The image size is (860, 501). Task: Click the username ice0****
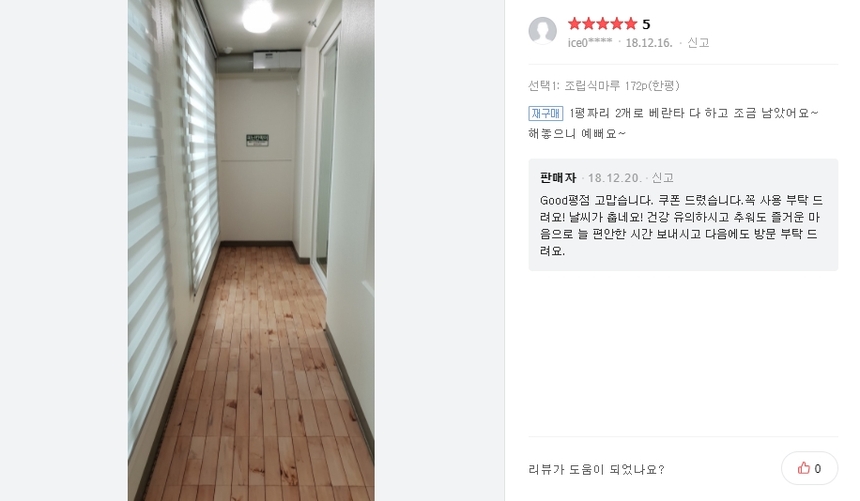point(590,43)
